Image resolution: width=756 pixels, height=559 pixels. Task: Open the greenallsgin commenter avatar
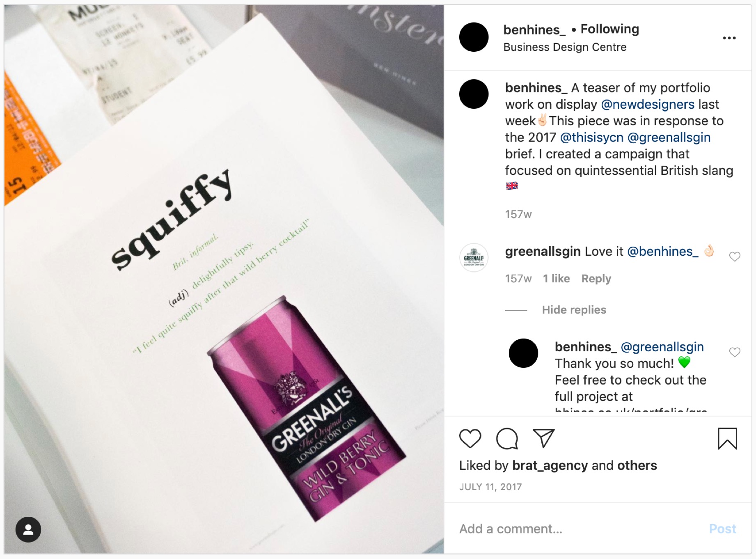(474, 258)
